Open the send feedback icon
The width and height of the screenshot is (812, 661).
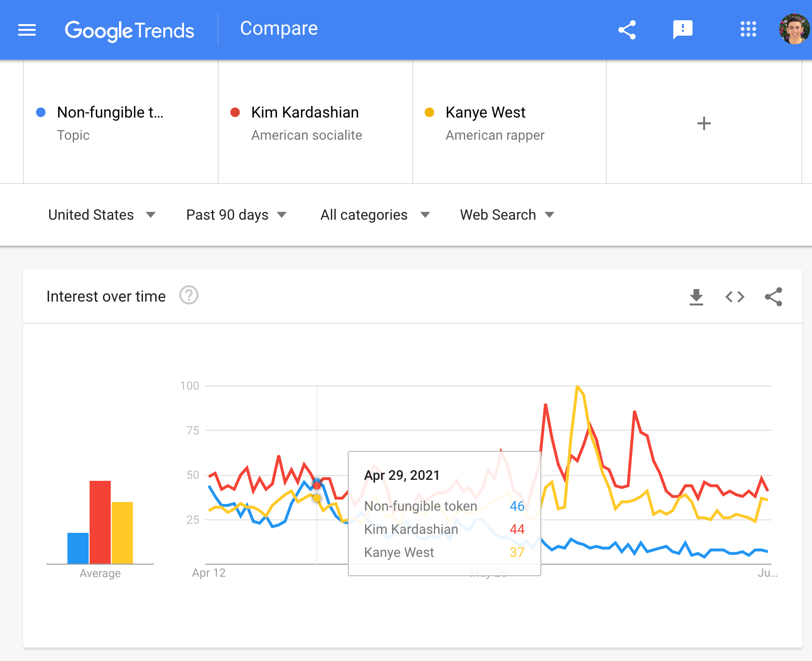coord(682,30)
